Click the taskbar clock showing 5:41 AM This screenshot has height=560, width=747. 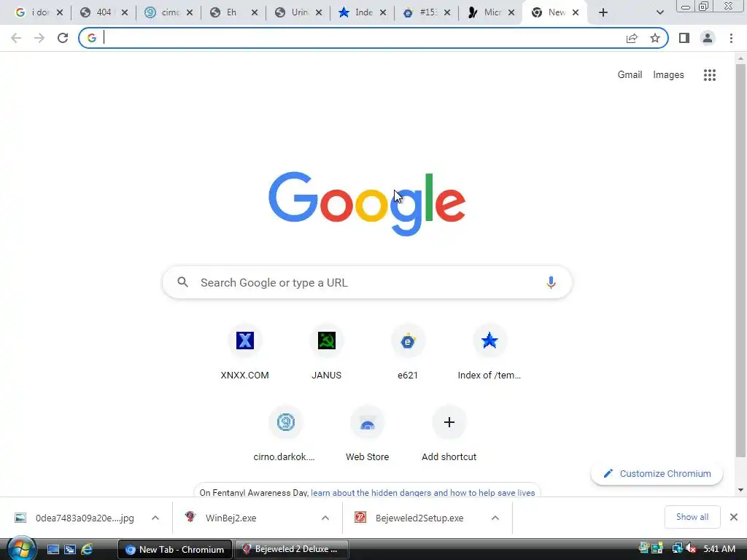pos(719,549)
